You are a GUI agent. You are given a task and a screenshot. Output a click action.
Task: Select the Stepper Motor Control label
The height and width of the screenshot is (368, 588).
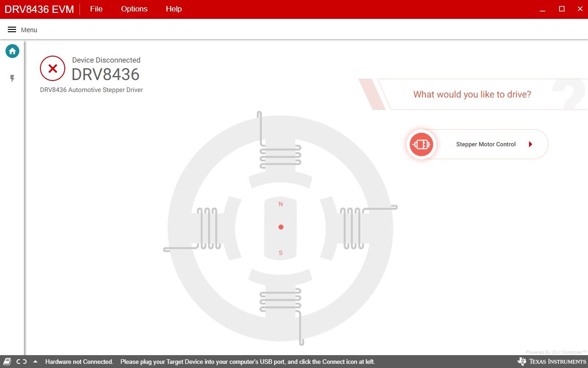point(486,144)
